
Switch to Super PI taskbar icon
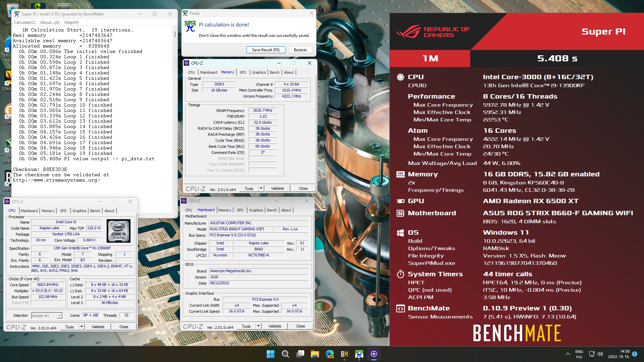(359, 354)
